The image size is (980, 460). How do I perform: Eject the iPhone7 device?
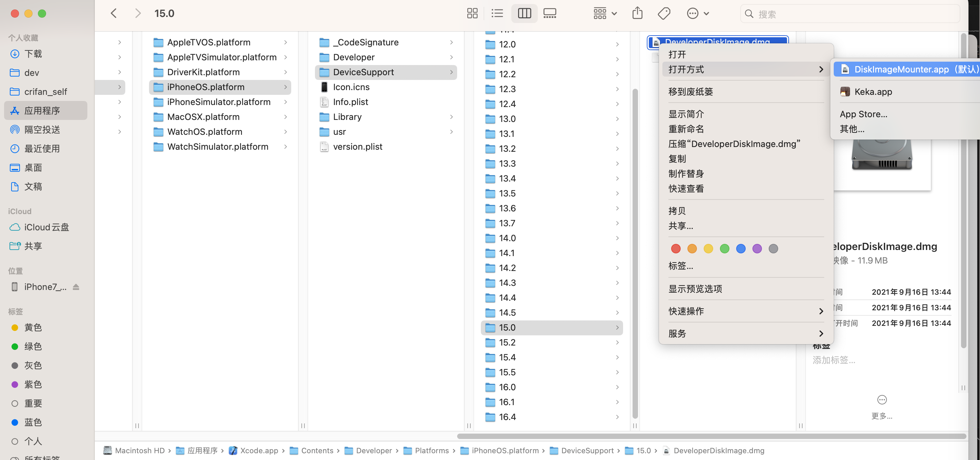click(x=76, y=287)
